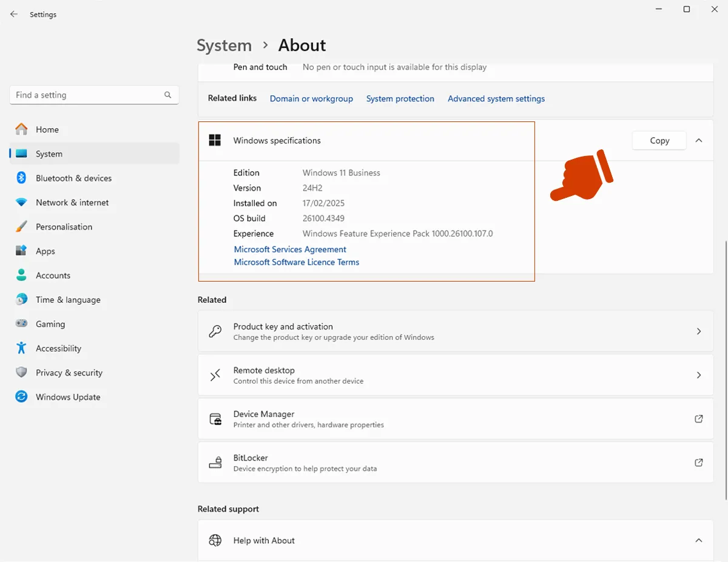
Task: Click the vertical scrollbar on right edge
Action: [726, 370]
